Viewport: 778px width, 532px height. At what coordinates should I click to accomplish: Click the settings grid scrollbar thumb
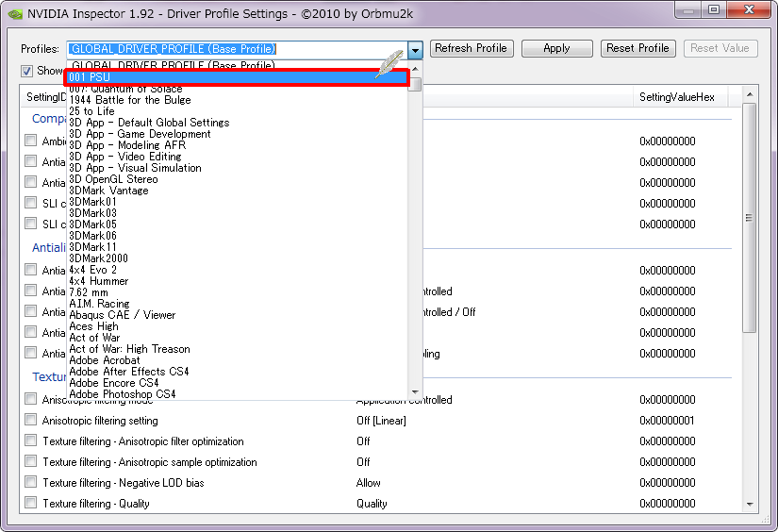750,217
